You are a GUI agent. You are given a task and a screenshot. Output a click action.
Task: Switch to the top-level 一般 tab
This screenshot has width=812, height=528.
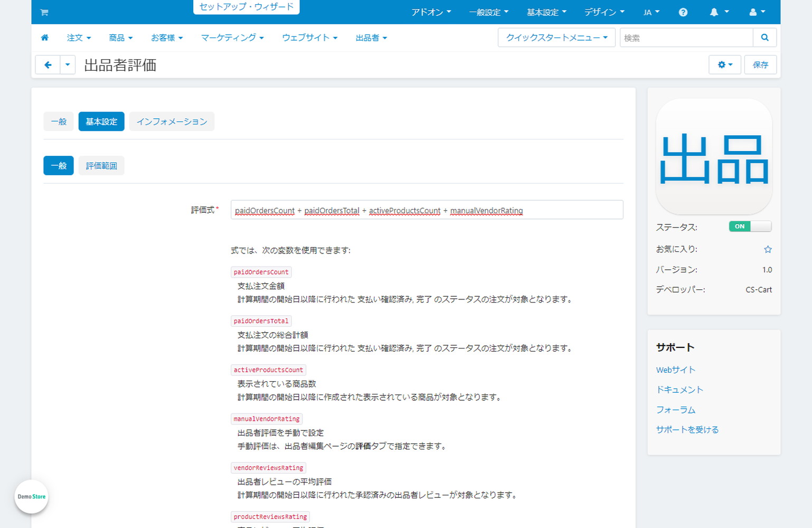(59, 121)
